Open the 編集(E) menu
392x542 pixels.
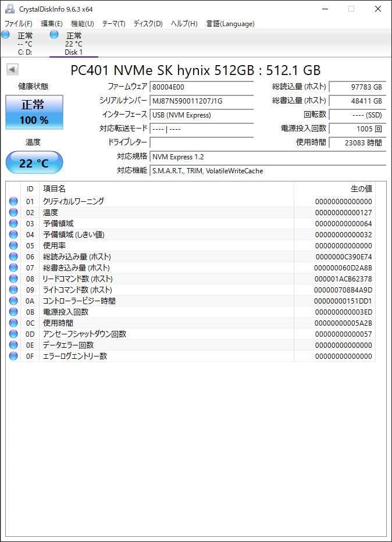point(52,24)
